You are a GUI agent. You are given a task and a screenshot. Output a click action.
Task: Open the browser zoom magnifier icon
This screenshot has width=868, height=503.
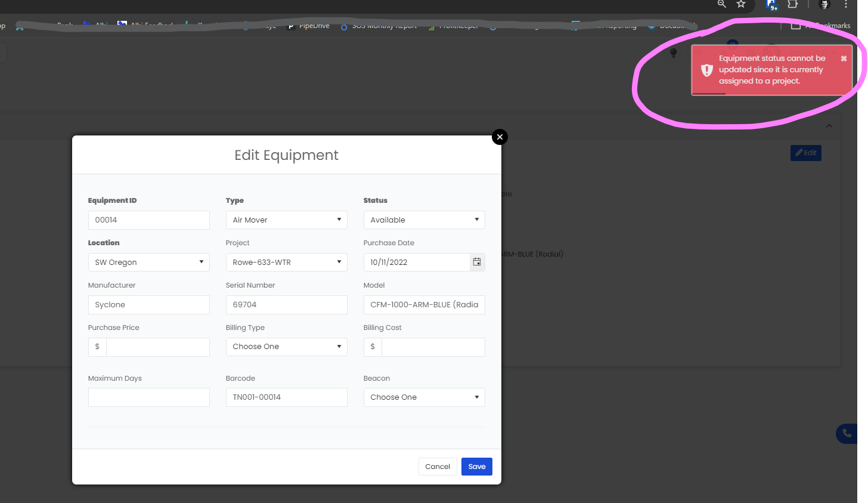pyautogui.click(x=722, y=4)
